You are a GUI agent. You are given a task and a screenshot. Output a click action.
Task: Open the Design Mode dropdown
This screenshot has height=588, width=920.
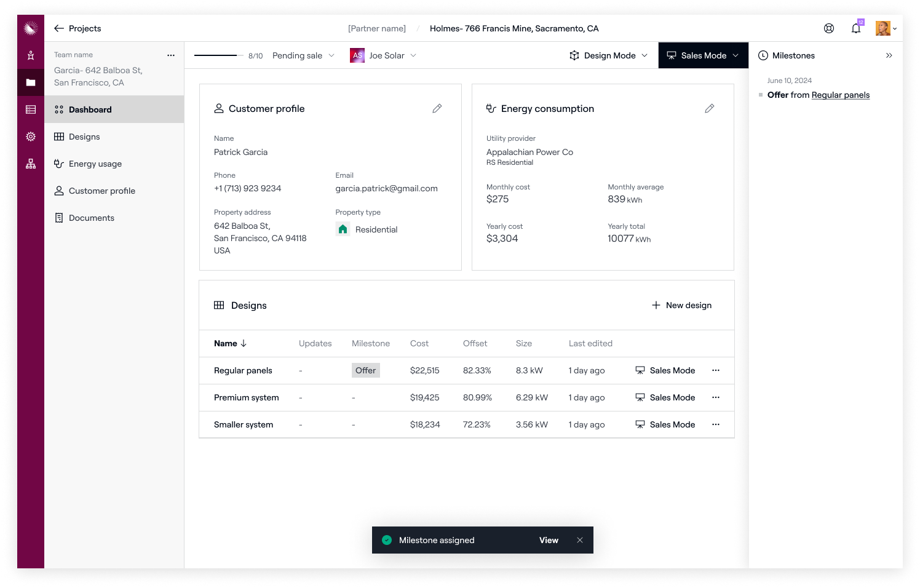coord(609,55)
